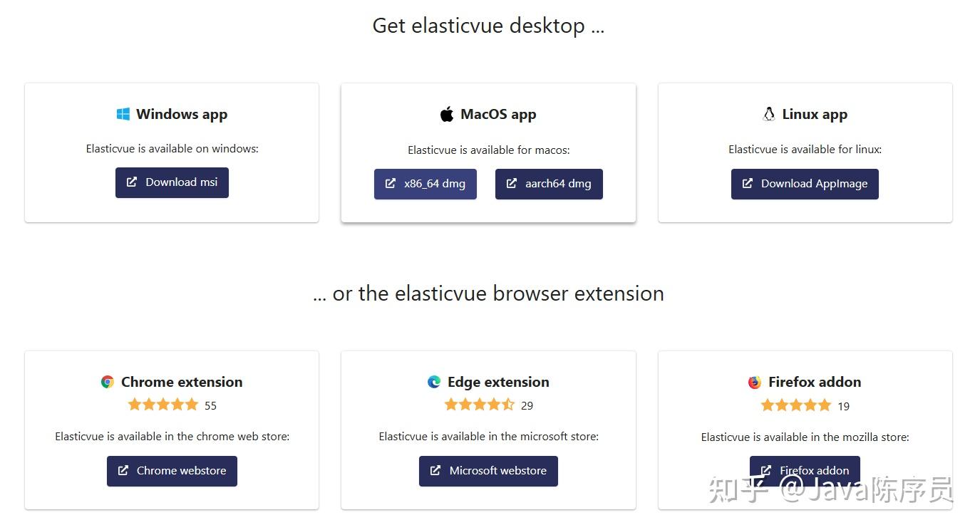Download the x86_64 dmg for macOS
Screen dimensions: 980x530
pyautogui.click(x=425, y=183)
